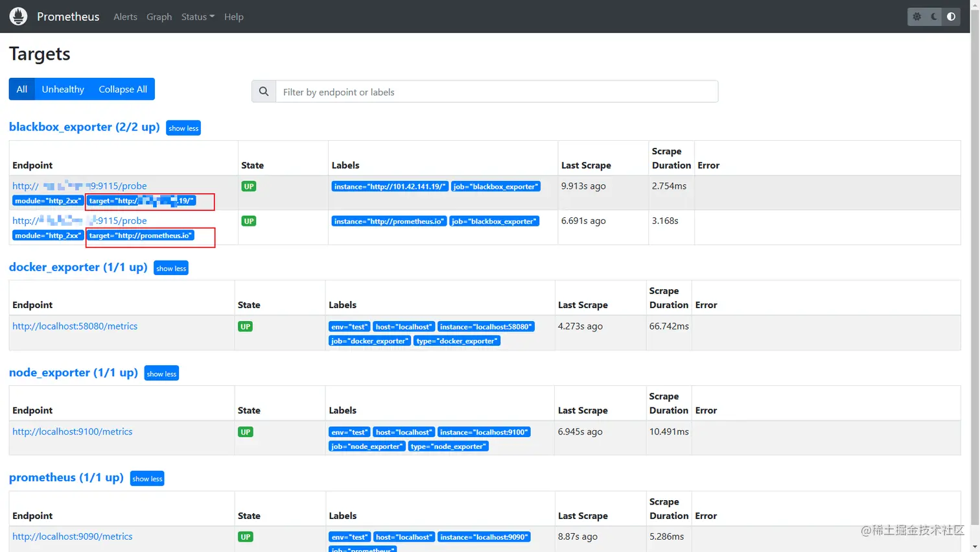This screenshot has width=980, height=552.
Task: Click type="docker_exporter" label badge
Action: (457, 341)
